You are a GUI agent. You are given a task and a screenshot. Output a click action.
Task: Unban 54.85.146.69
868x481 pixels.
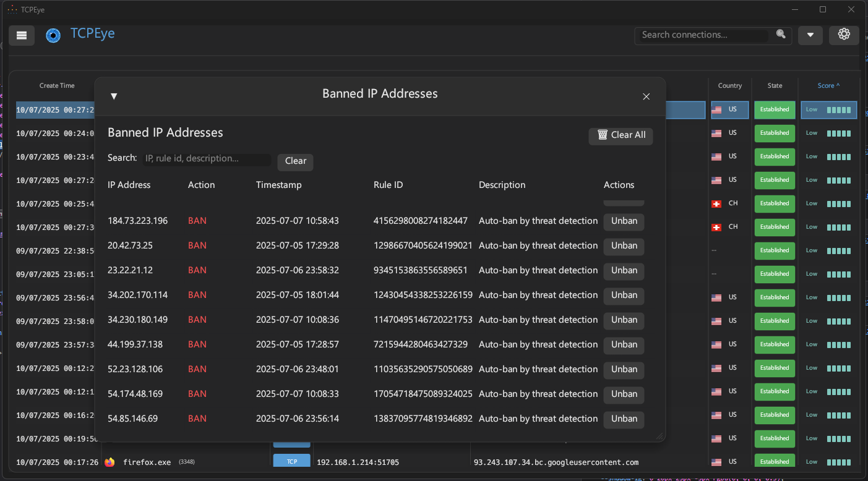[624, 419]
